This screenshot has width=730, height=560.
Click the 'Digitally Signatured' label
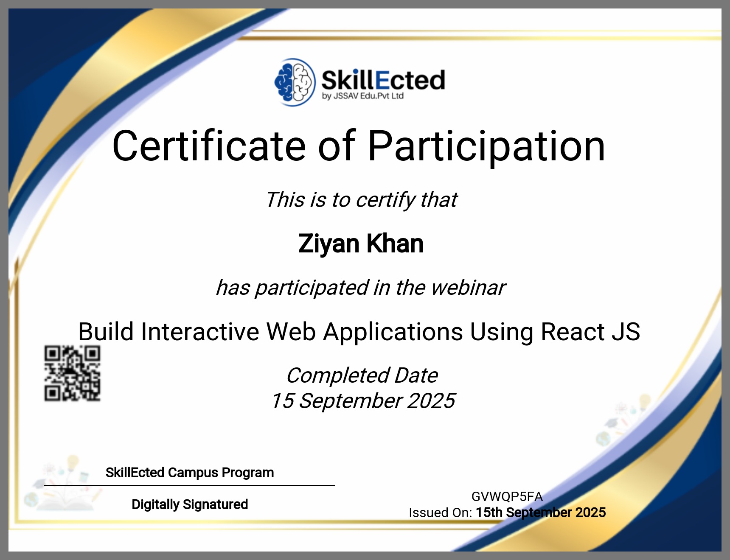click(190, 504)
